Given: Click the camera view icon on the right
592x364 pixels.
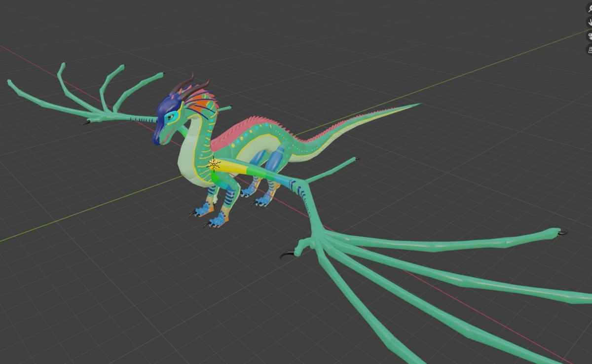Looking at the screenshot, I should 591,36.
